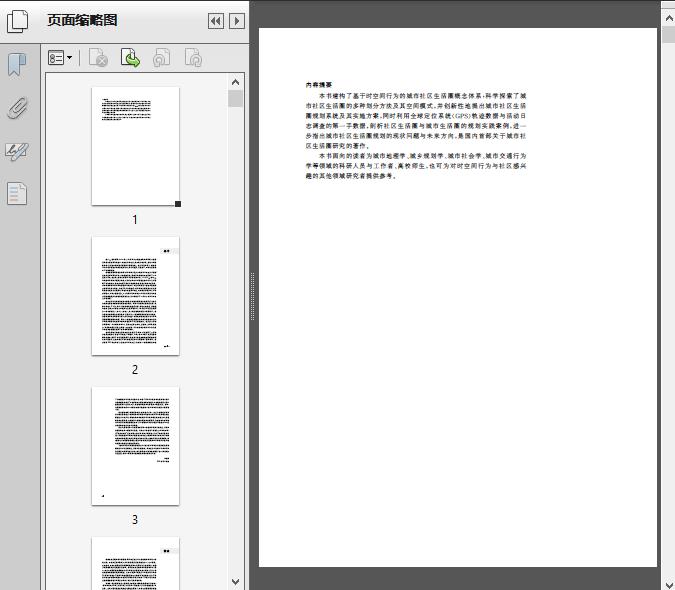The image size is (675, 590).
Task: Click page number label "3"
Action: [x=135, y=519]
